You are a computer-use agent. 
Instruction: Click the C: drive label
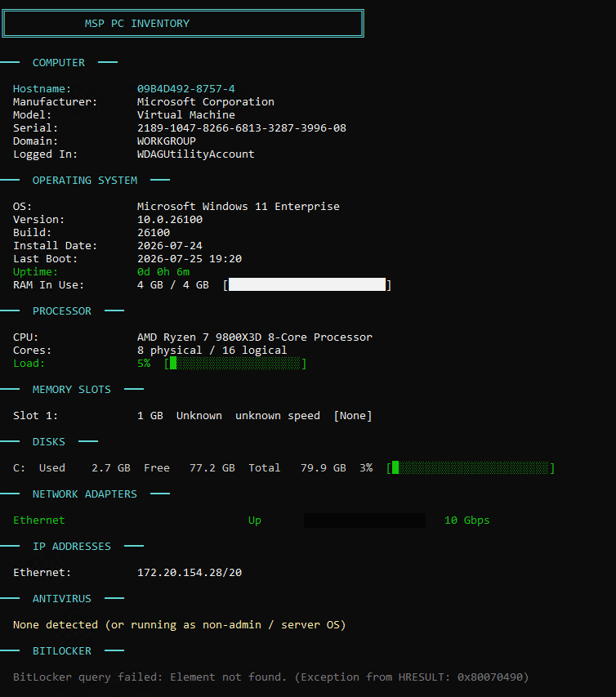[x=19, y=468]
